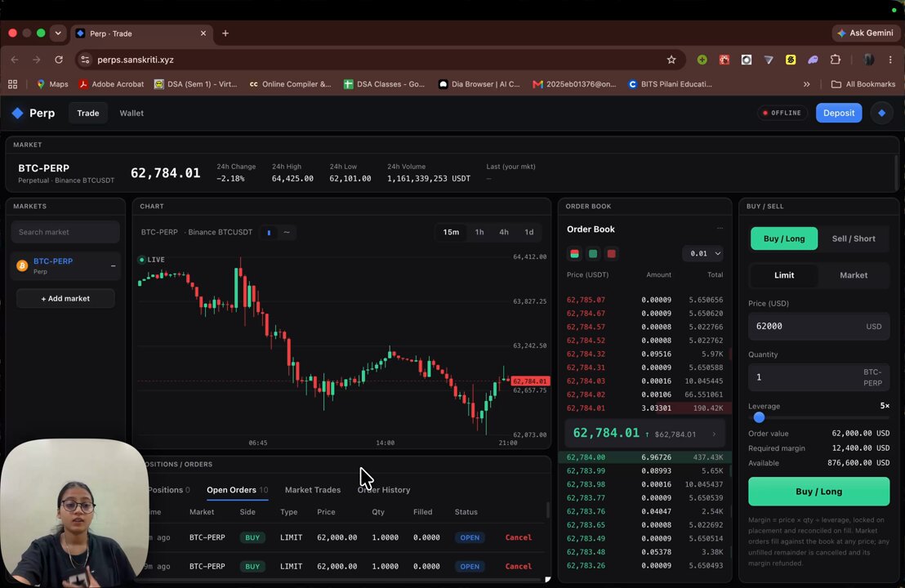
Task: Set chart interval to 1d
Action: (x=528, y=232)
